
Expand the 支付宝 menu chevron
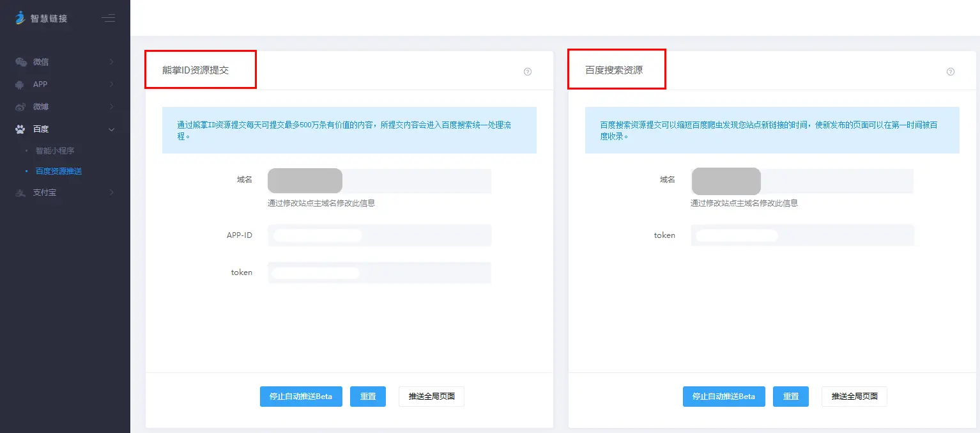112,193
